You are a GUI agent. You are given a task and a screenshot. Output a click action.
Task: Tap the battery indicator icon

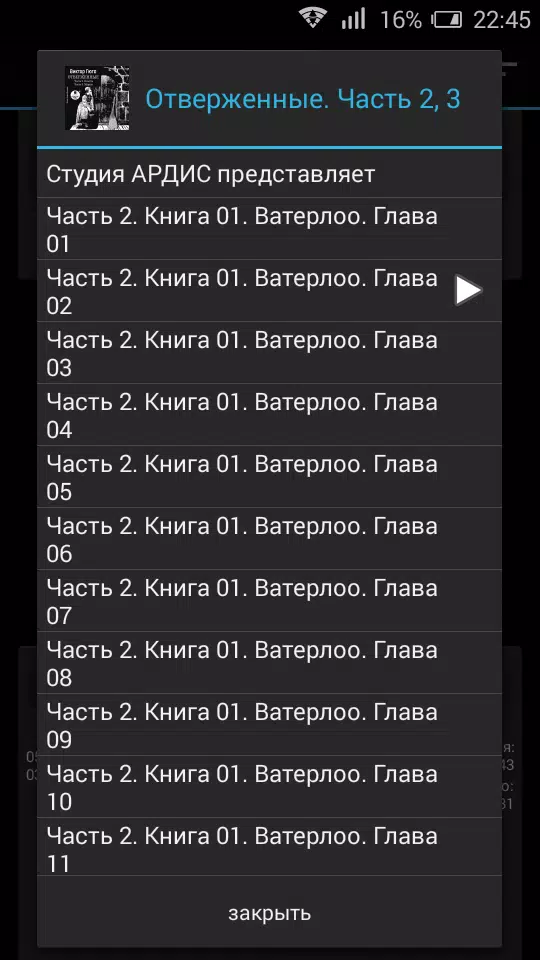(x=448, y=20)
